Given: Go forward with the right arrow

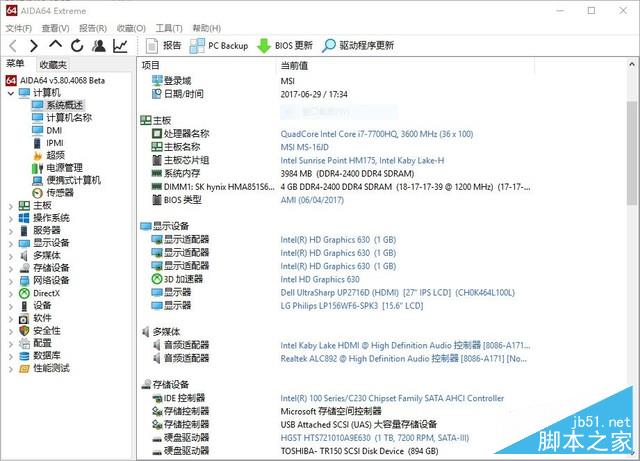Looking at the screenshot, I should [34, 46].
